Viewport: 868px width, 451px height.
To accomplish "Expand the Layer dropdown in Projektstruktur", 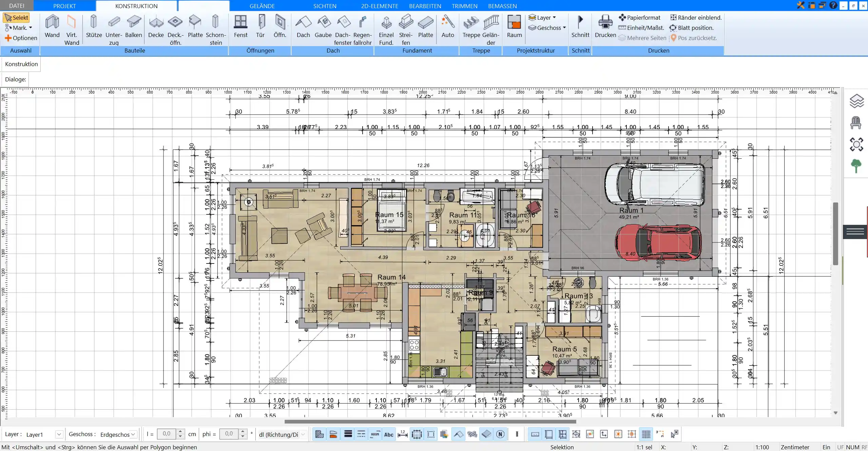I will coord(554,18).
